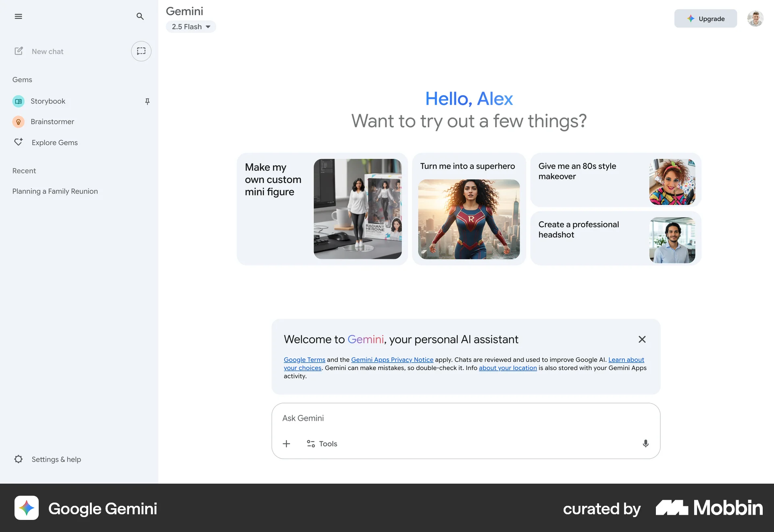Open the sidebar hamburger menu
The image size is (774, 532).
[19, 17]
